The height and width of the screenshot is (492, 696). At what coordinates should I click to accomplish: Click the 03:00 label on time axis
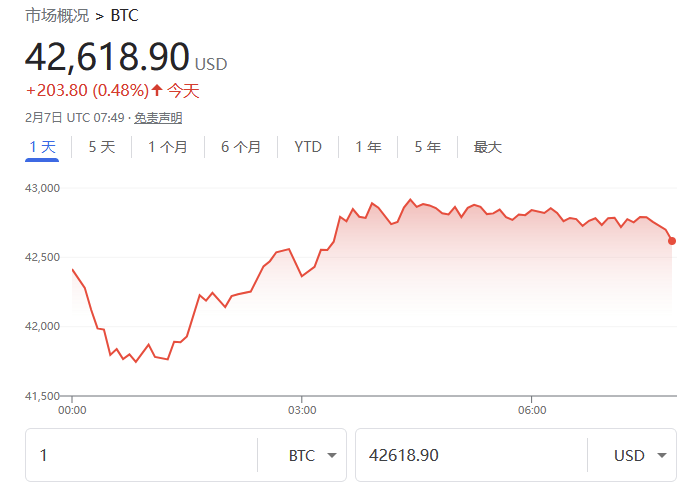(302, 410)
